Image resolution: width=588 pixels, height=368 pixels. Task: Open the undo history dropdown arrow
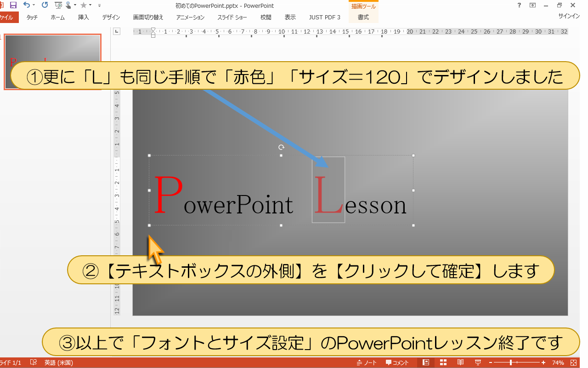pyautogui.click(x=34, y=6)
